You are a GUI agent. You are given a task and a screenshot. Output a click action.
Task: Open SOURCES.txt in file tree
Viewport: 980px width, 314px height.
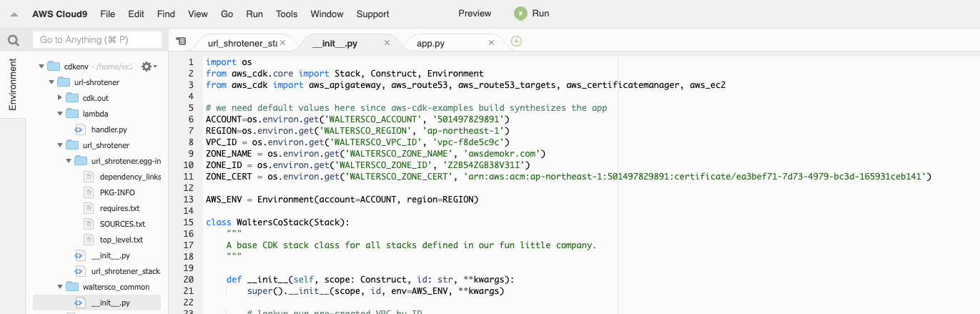point(121,224)
